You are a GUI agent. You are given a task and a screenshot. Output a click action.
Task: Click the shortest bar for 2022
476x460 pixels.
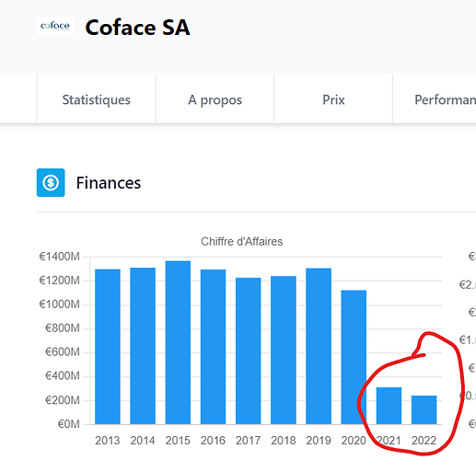coord(424,410)
